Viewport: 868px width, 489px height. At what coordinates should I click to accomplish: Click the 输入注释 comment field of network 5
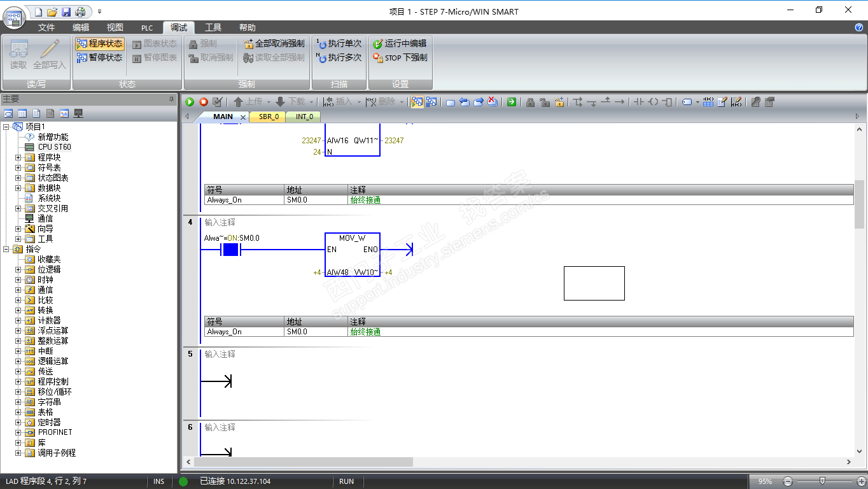[220, 354]
